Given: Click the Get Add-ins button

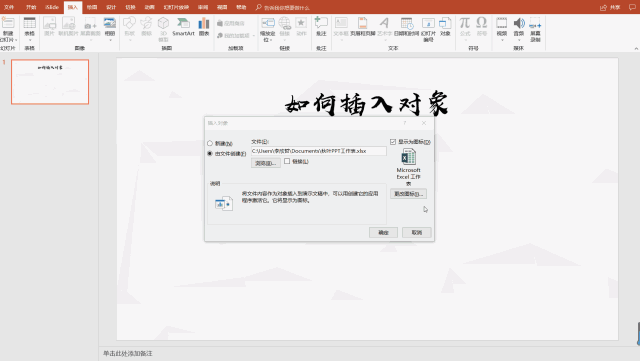Looking at the screenshot, I should [x=231, y=23].
